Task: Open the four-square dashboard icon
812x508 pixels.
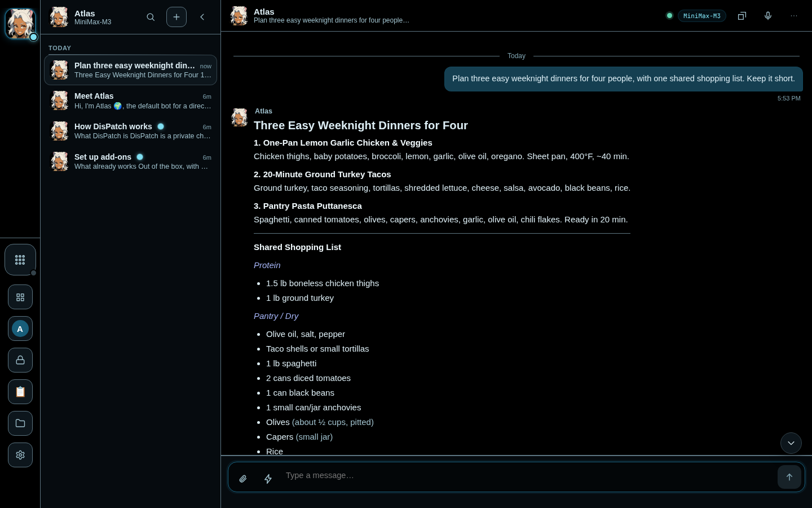Action: tap(20, 297)
